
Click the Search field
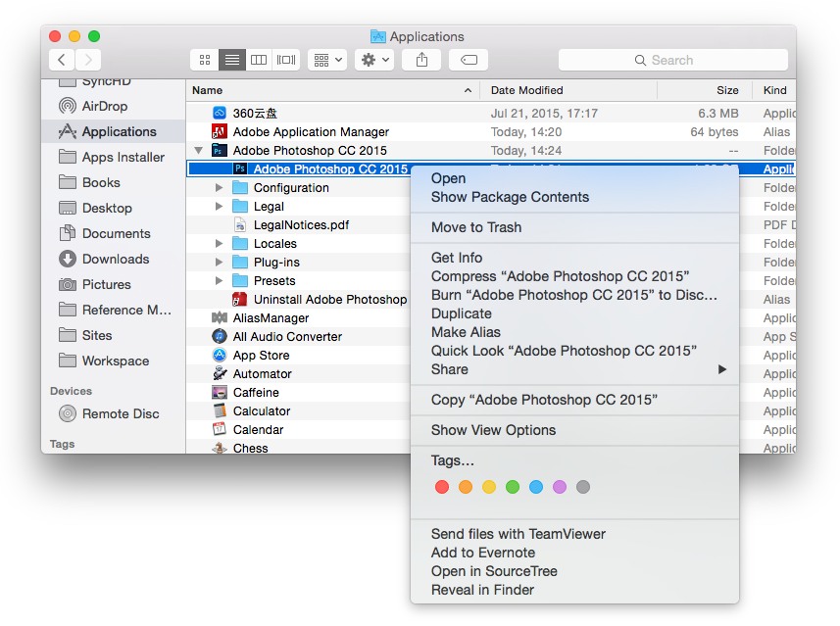tap(672, 60)
